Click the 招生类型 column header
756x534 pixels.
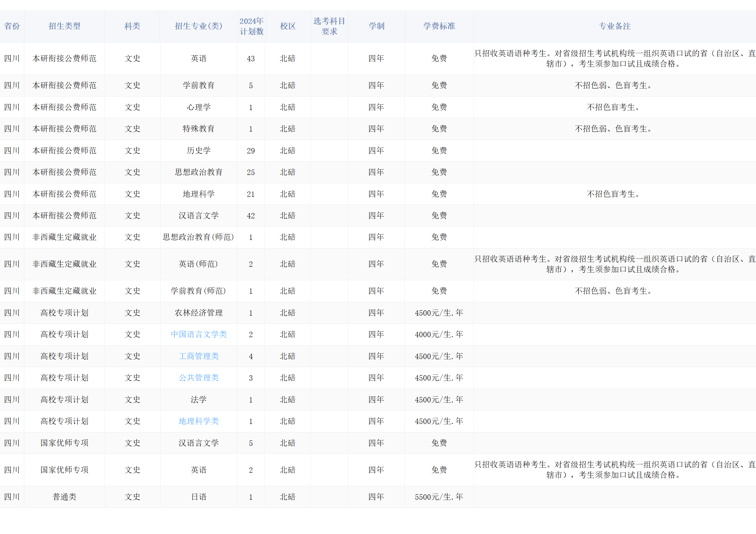[64, 26]
